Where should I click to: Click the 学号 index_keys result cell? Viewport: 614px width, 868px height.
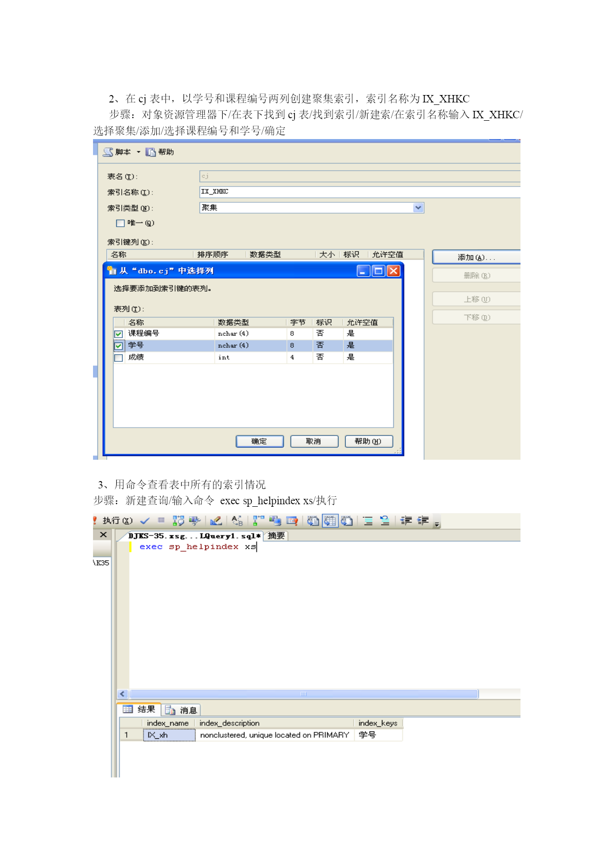pyautogui.click(x=378, y=735)
